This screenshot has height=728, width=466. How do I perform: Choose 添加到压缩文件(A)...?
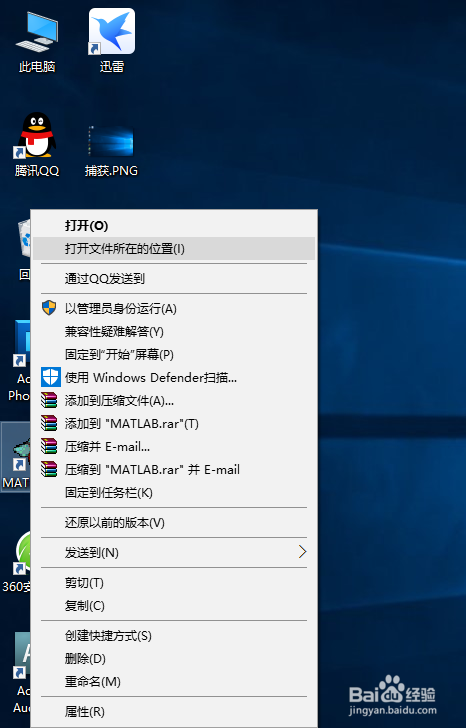174,401
